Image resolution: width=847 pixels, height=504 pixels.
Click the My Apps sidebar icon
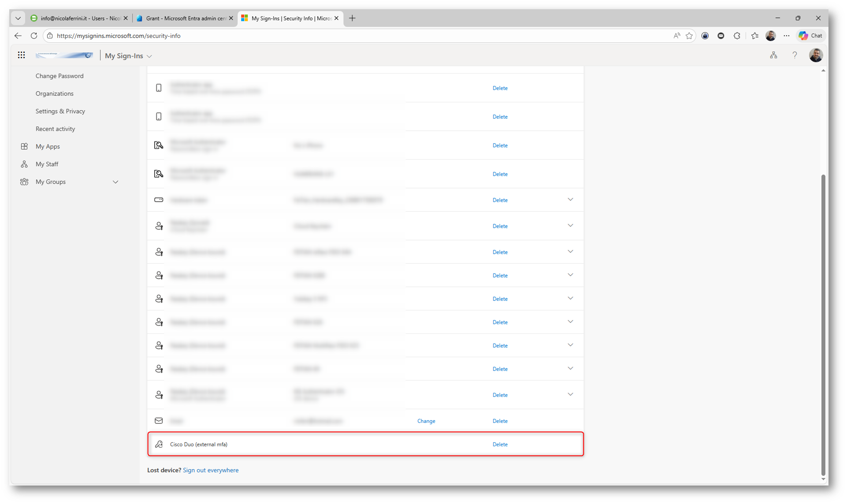pos(24,146)
